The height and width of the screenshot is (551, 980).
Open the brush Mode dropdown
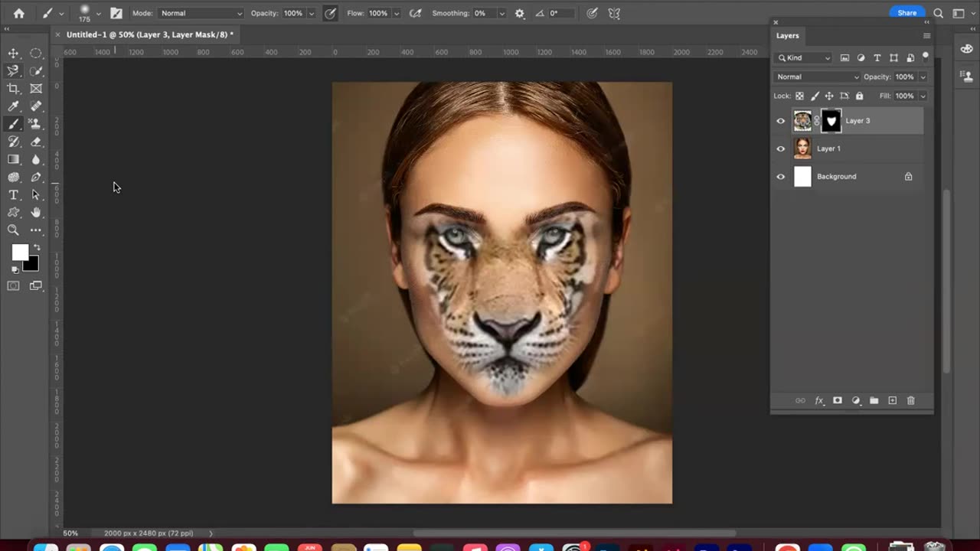(x=201, y=13)
